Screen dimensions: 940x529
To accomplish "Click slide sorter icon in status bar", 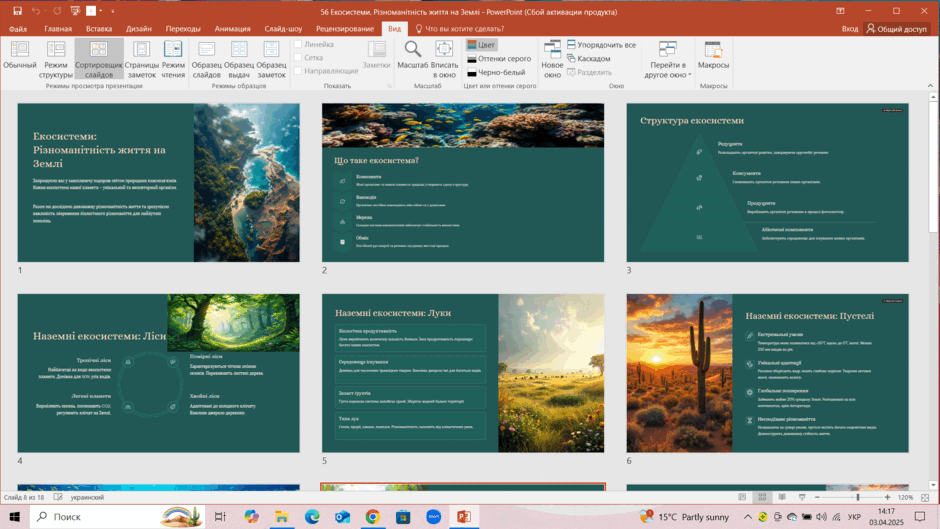I will click(762, 497).
